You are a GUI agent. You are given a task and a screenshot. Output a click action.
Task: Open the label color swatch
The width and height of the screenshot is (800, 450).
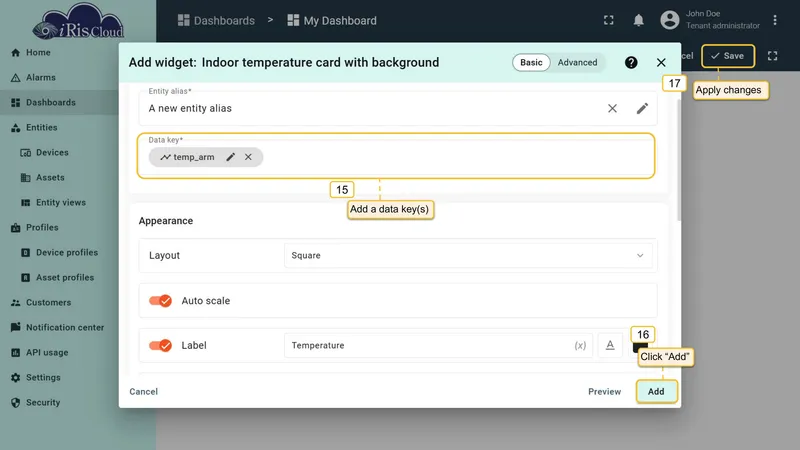tap(640, 348)
